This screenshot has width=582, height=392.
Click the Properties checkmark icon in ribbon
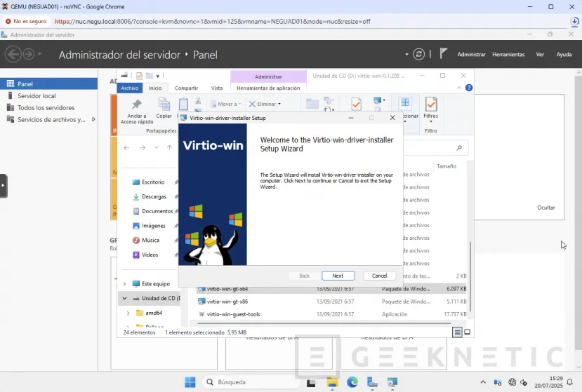(356, 104)
